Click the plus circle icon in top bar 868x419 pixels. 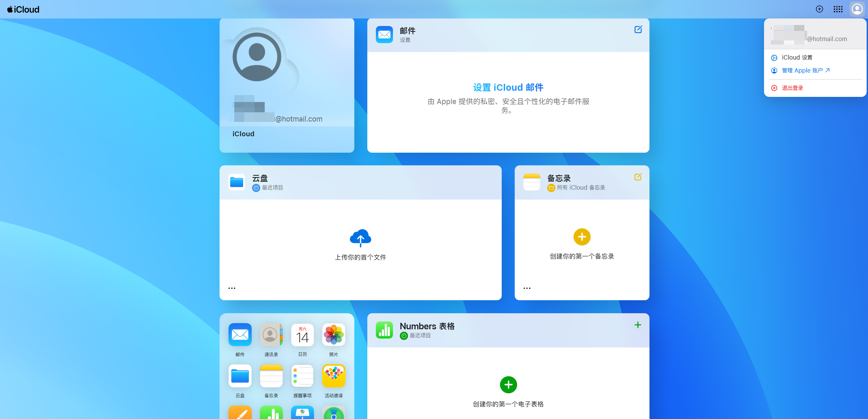[819, 9]
